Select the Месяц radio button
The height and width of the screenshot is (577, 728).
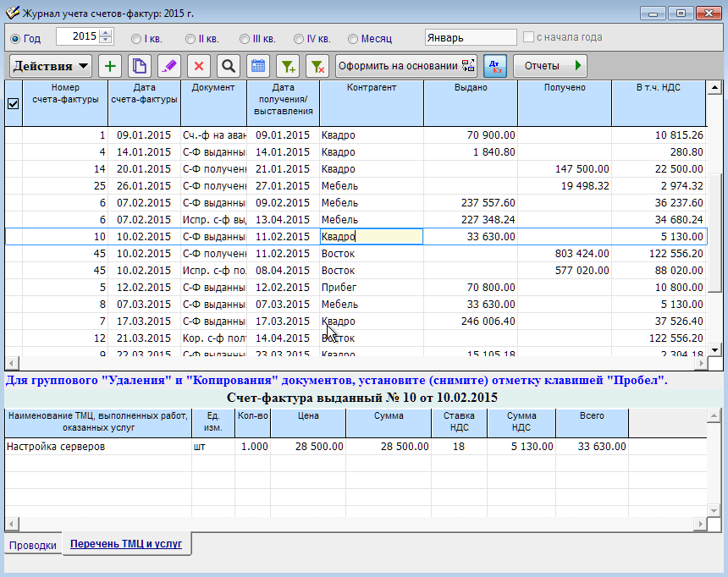pos(353,39)
